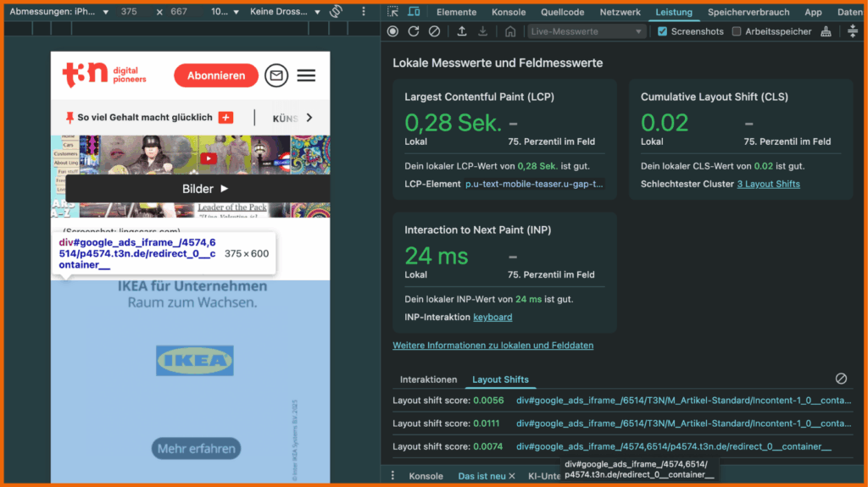
Task: Click the reload and record icon
Action: [x=414, y=31]
